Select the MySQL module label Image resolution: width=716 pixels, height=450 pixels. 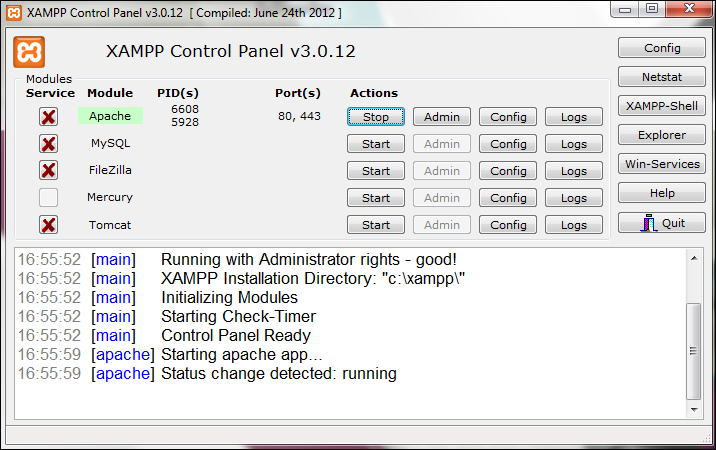pyautogui.click(x=111, y=143)
